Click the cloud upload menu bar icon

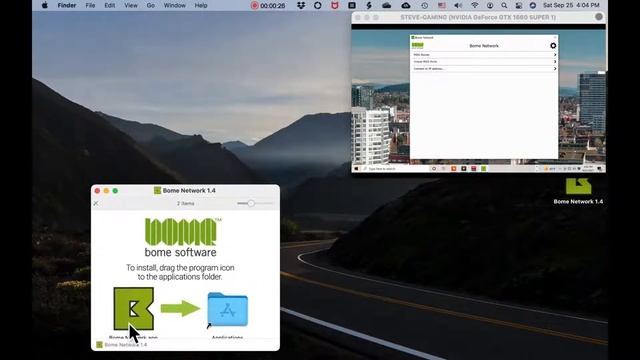point(406,5)
